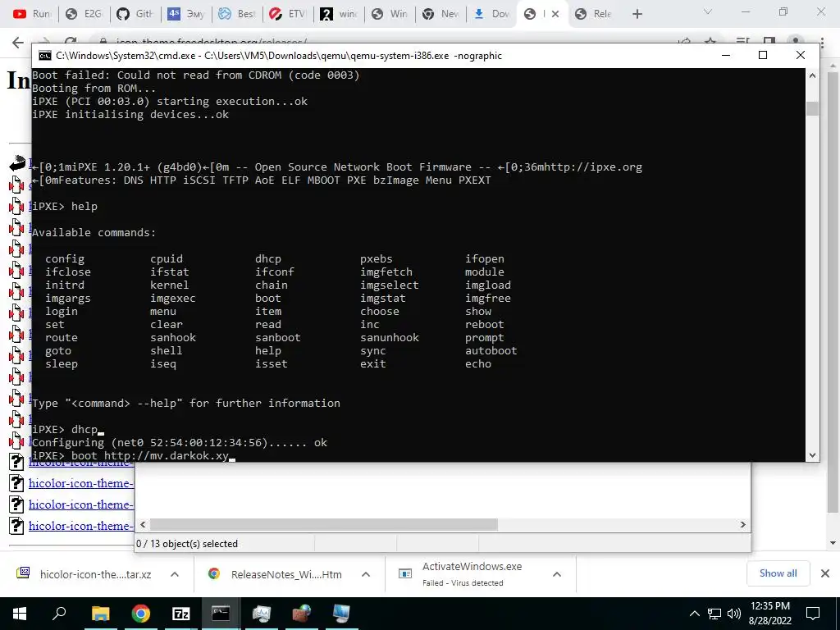Open options for hicolor-icon-the....tar.xz download
840x630 pixels.
click(x=174, y=574)
